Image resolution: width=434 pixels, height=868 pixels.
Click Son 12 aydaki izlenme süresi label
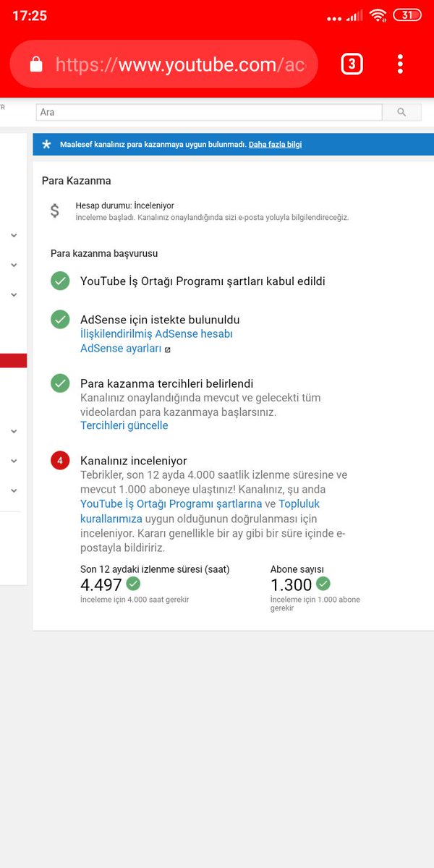click(155, 569)
